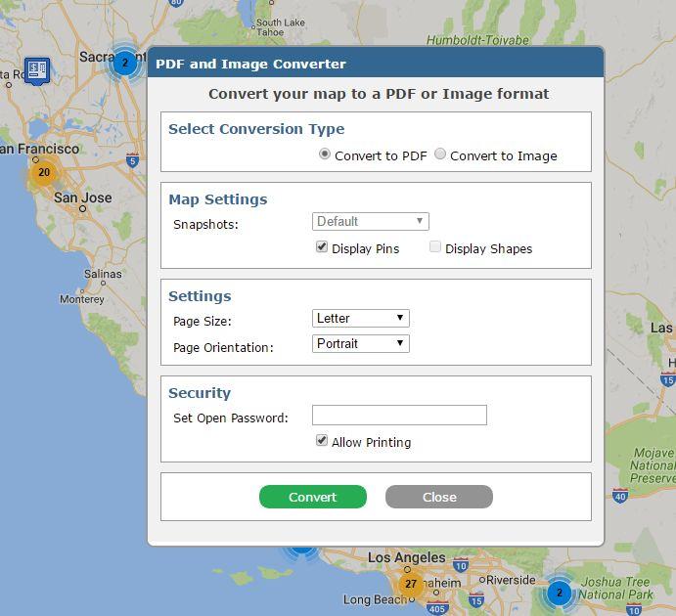Open the blue cluster near Joshua Tree
The image size is (676, 616).
[560, 593]
